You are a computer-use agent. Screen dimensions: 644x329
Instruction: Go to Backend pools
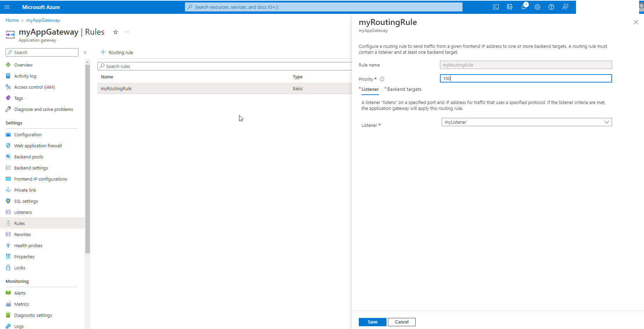pyautogui.click(x=28, y=157)
